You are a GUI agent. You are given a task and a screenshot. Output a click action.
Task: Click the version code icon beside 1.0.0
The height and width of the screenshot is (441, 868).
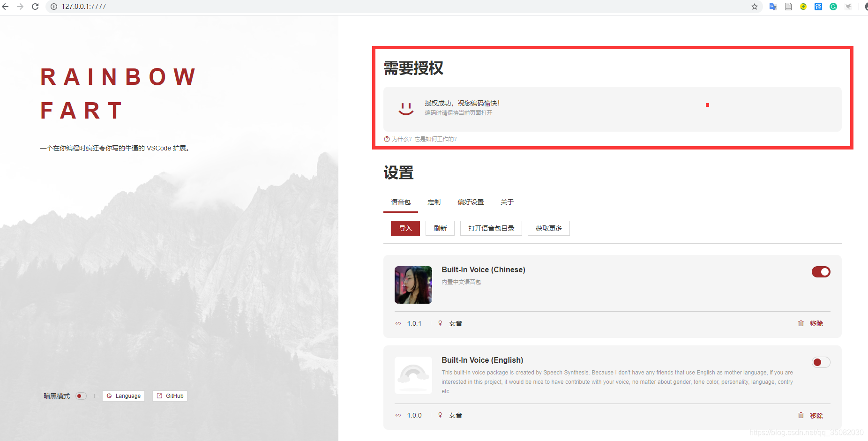coord(398,415)
